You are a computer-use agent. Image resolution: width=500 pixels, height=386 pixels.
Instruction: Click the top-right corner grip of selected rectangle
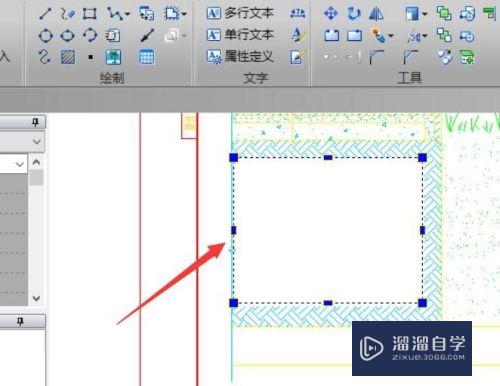coord(422,157)
